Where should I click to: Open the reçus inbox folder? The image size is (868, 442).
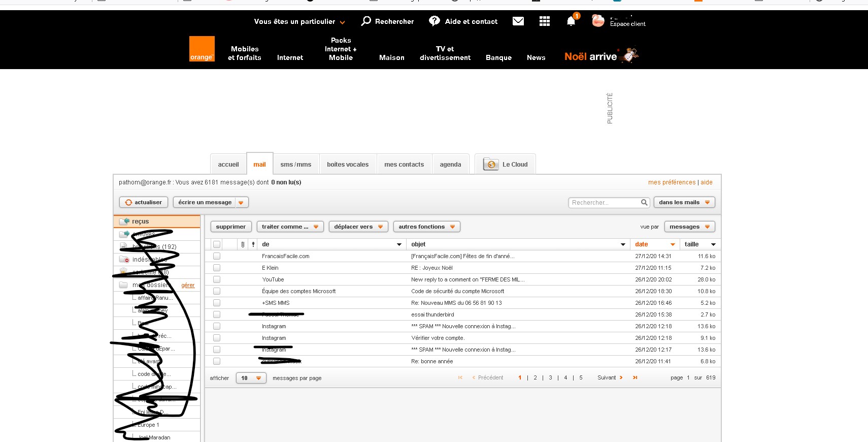tap(157, 222)
